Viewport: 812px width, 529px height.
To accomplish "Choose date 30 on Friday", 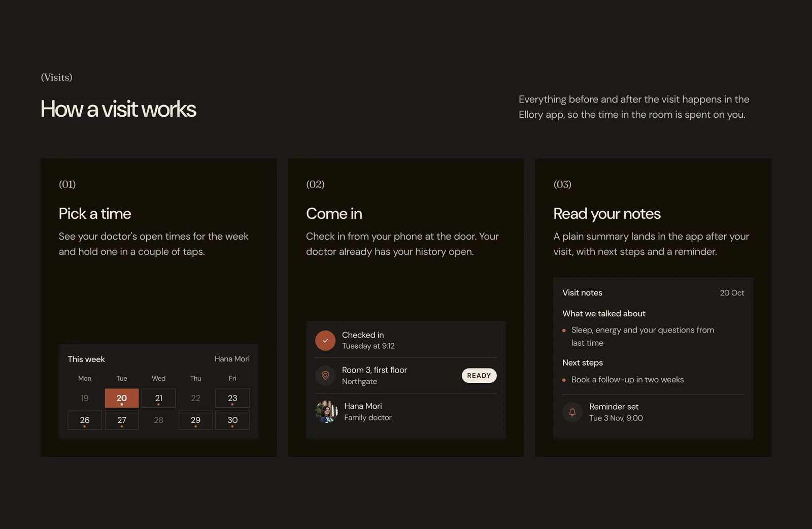I will point(232,420).
